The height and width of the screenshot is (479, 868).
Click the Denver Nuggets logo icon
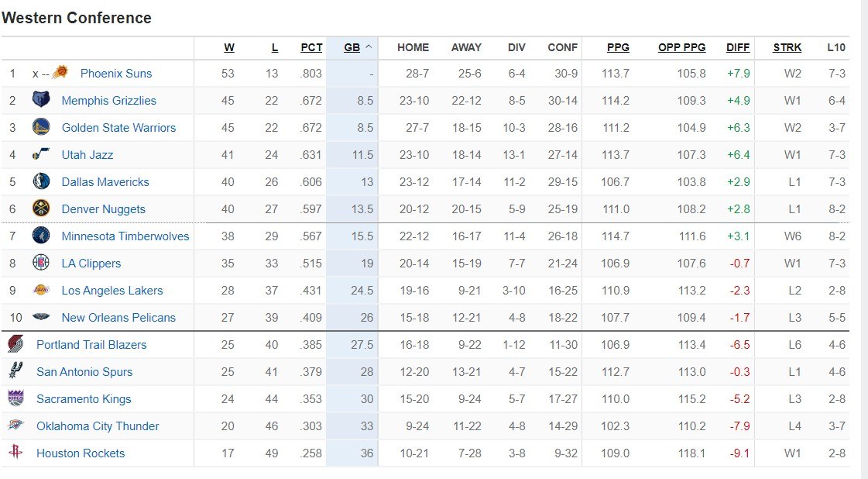pos(41,208)
